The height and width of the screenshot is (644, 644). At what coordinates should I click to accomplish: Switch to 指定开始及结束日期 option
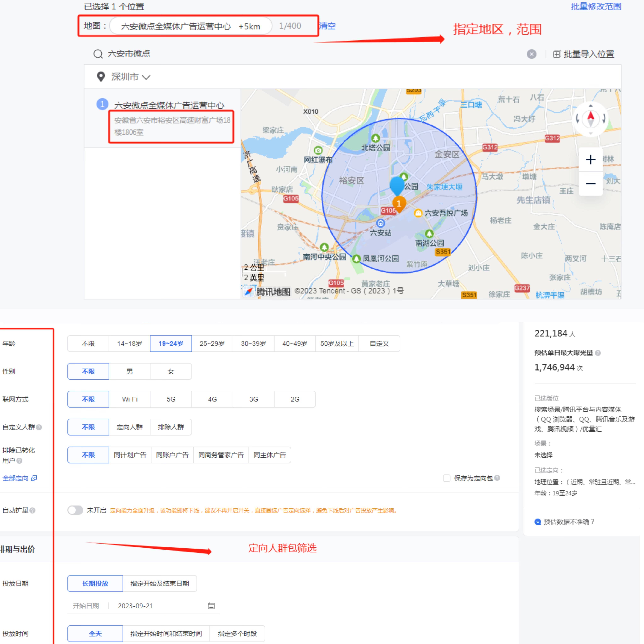(x=160, y=584)
